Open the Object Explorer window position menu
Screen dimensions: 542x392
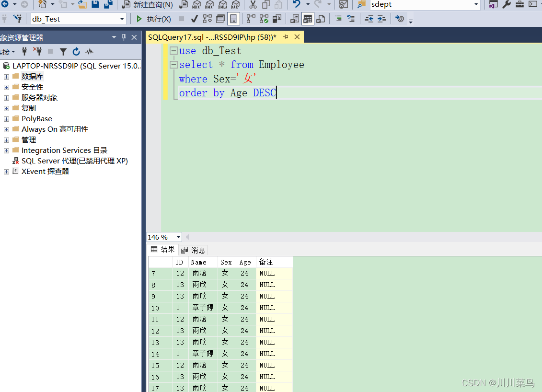[114, 37]
